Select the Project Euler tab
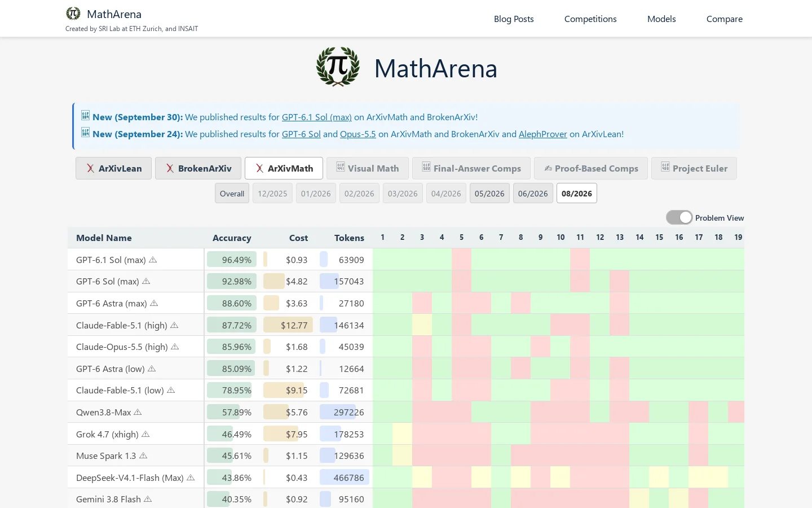This screenshot has height=508, width=812. coord(694,168)
